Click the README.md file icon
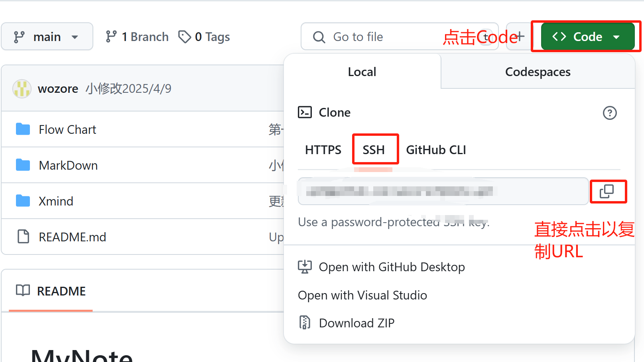Image resolution: width=644 pixels, height=362 pixels. 23,237
